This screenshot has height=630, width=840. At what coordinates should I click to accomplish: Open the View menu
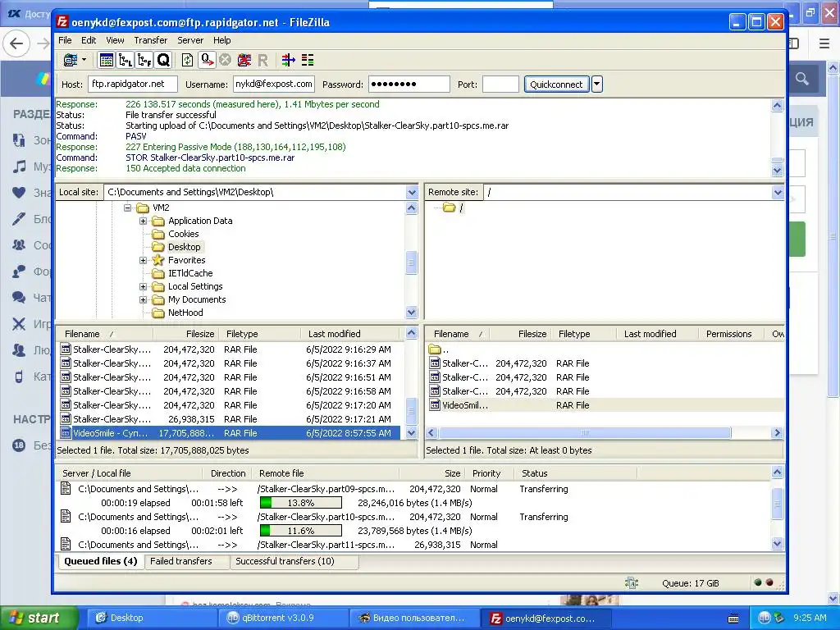[x=115, y=40]
